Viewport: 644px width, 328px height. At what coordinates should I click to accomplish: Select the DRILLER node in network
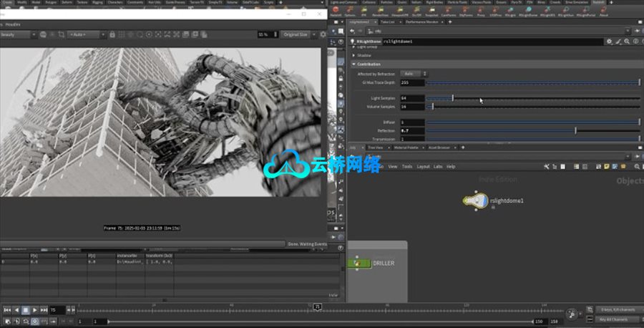pos(359,264)
